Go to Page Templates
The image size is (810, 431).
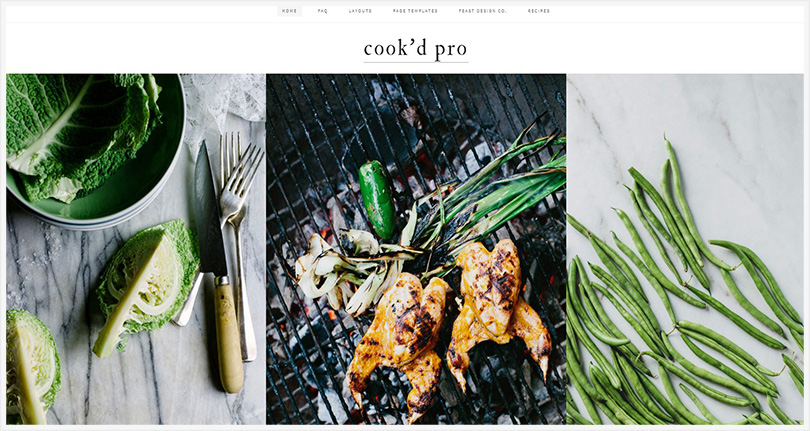point(415,11)
